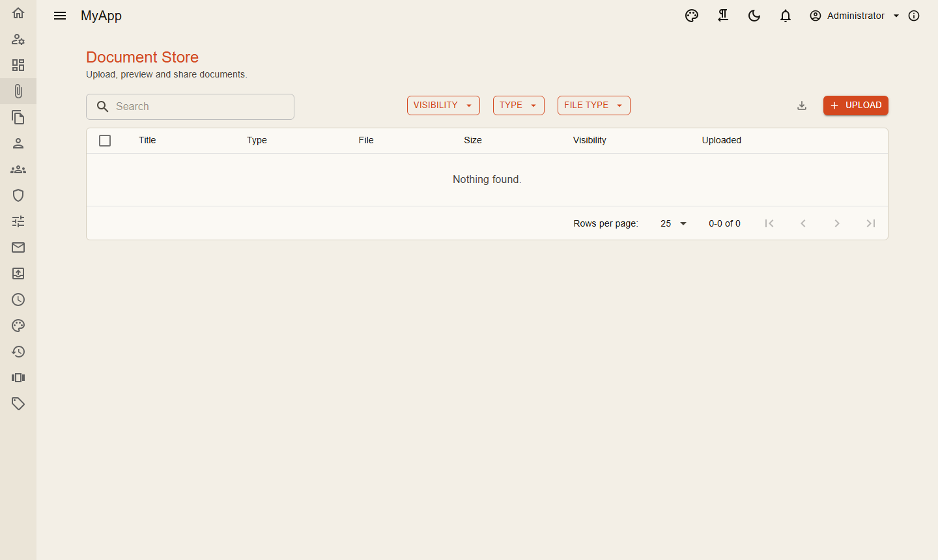Open the history icon in the sidebar
The width and height of the screenshot is (938, 560).
coord(18,352)
